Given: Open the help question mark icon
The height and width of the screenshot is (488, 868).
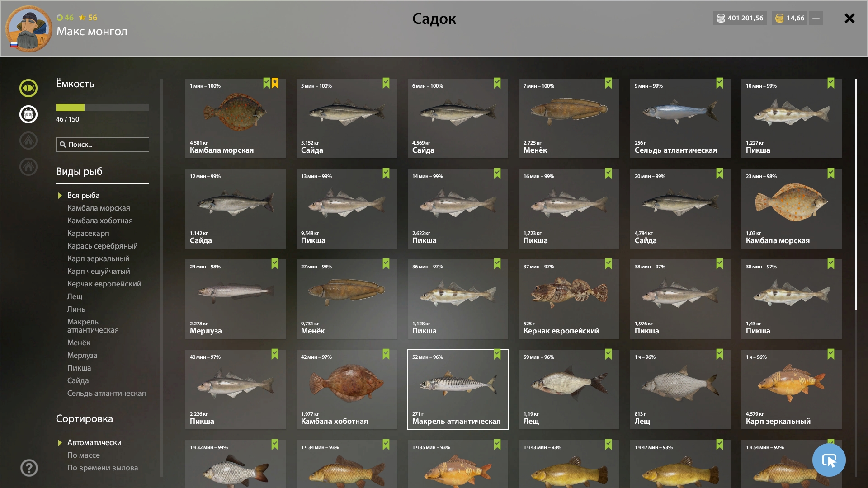Looking at the screenshot, I should tap(29, 468).
